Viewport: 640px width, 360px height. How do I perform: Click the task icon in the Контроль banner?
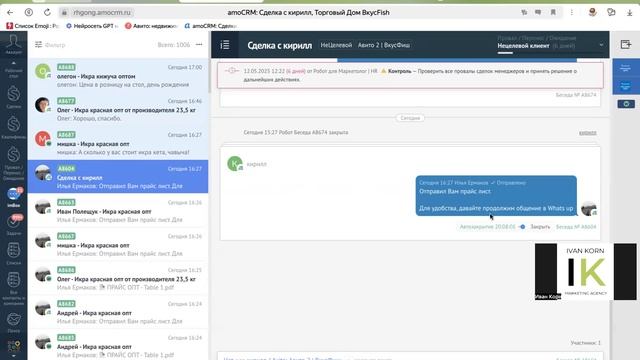point(231,71)
